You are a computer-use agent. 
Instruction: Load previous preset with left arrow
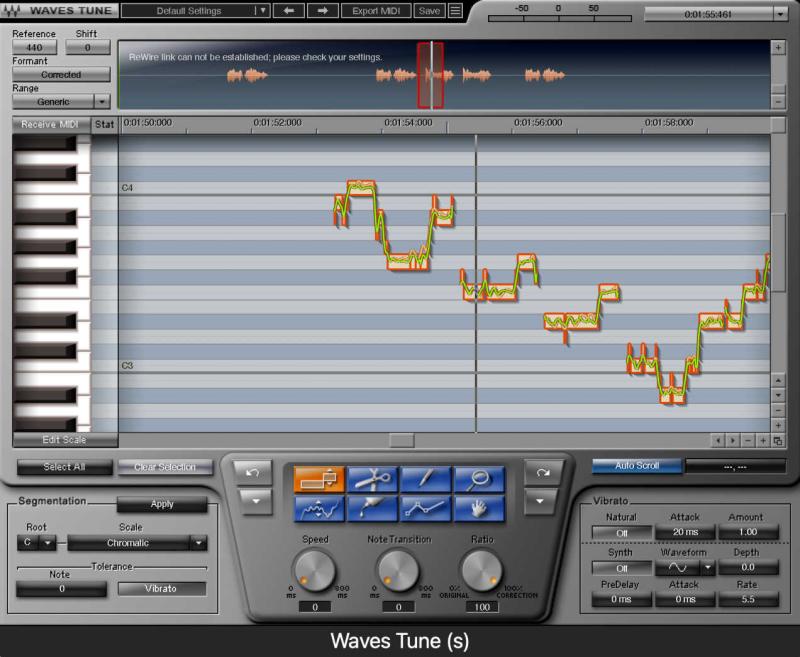(289, 10)
